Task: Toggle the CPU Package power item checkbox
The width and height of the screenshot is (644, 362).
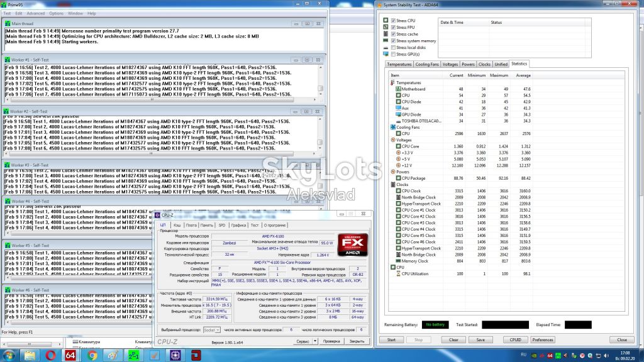Action: pyautogui.click(x=398, y=178)
